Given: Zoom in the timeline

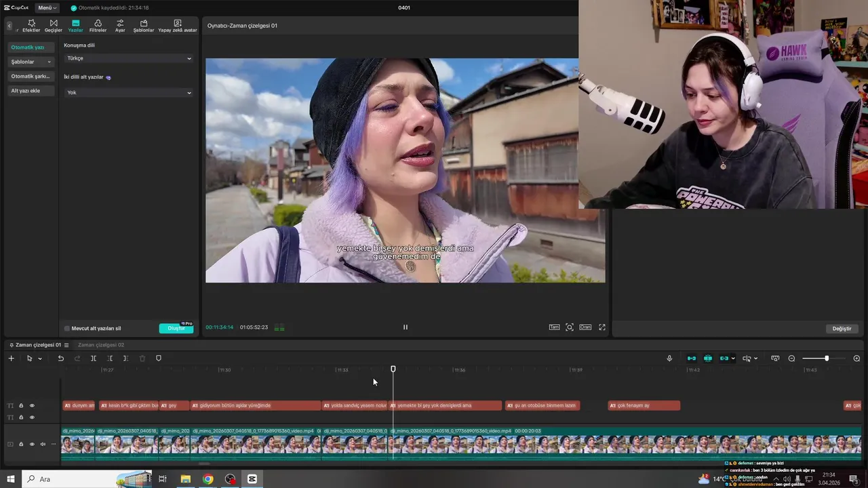Looking at the screenshot, I should tap(856, 359).
